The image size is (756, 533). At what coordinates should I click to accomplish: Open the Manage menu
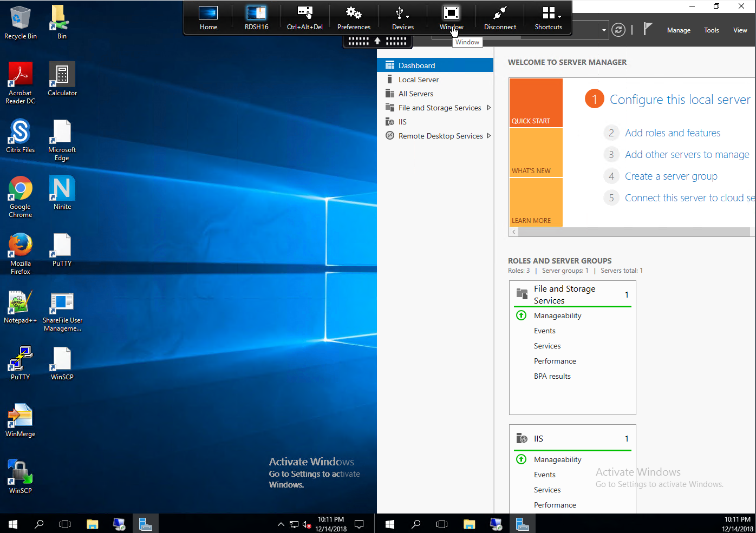679,30
